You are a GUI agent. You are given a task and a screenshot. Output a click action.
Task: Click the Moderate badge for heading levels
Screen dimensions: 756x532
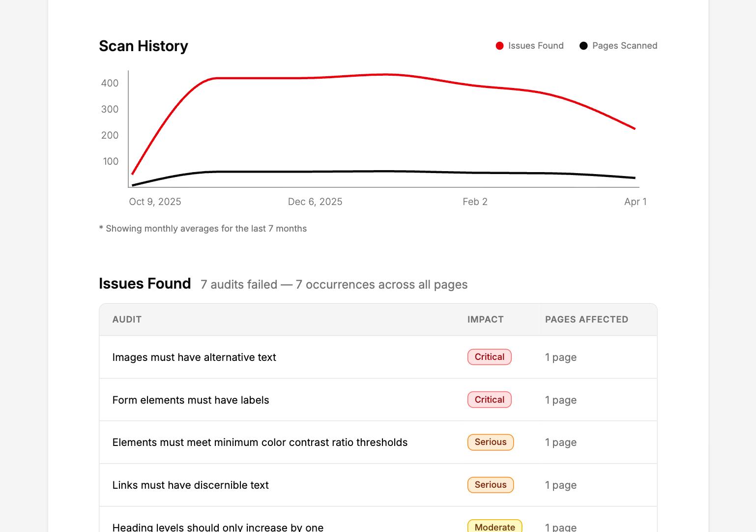(x=495, y=526)
